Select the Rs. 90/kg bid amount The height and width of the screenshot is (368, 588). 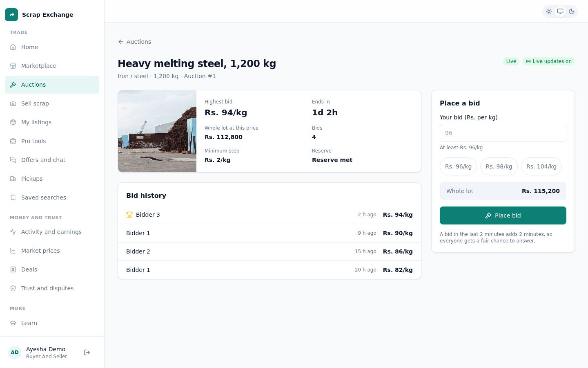pos(398,233)
